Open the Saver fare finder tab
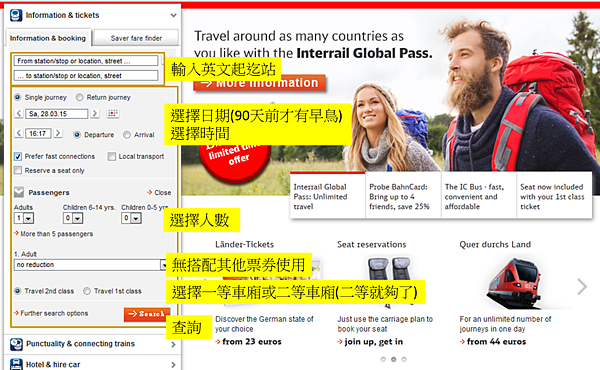 pos(136,38)
